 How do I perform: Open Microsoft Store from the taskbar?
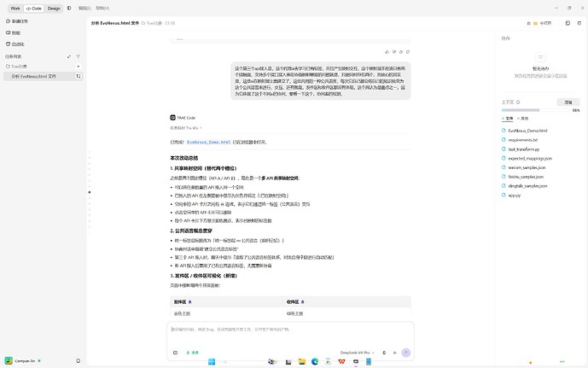coord(328,362)
